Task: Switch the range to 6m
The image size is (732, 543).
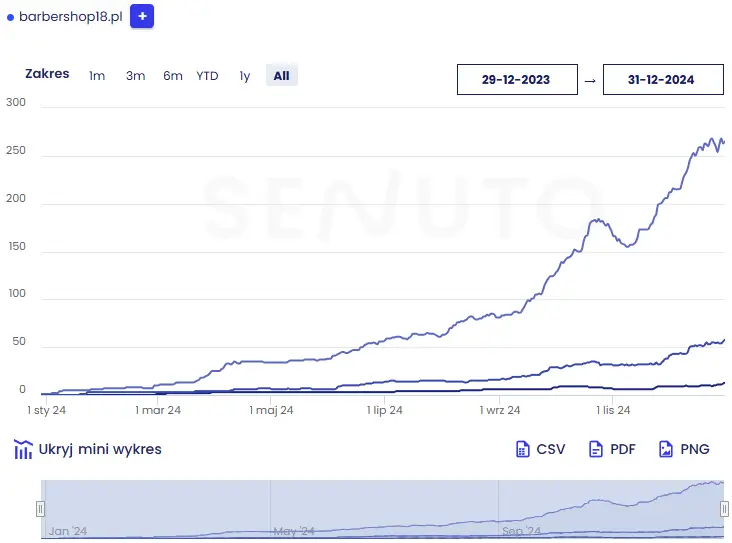Action: [x=173, y=76]
